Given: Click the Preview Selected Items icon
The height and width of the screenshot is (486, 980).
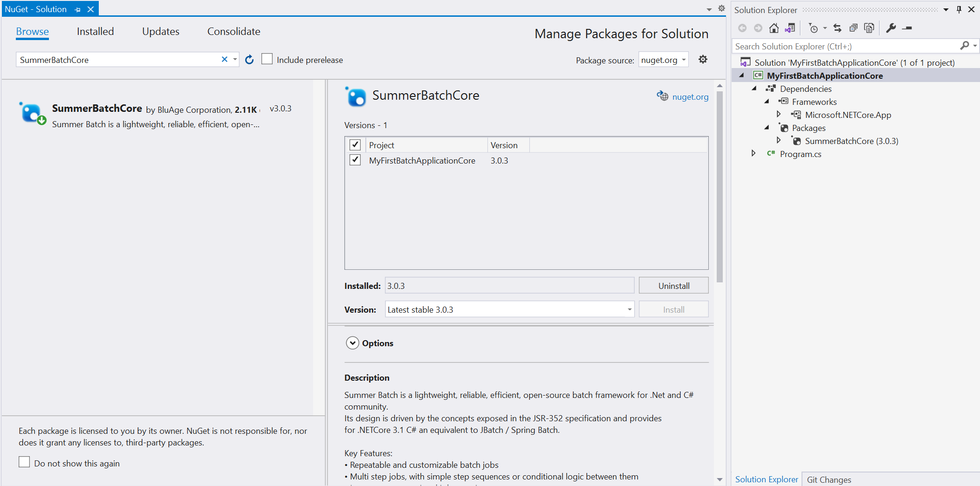Looking at the screenshot, I should (907, 28).
